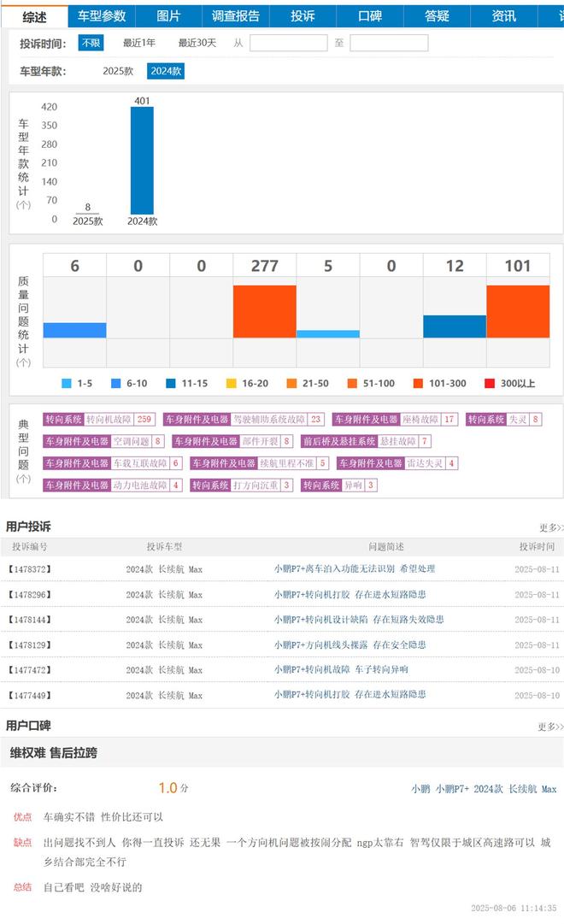Open the 部件开裂 8 issue tag
The width and height of the screenshot is (564, 924).
click(232, 441)
